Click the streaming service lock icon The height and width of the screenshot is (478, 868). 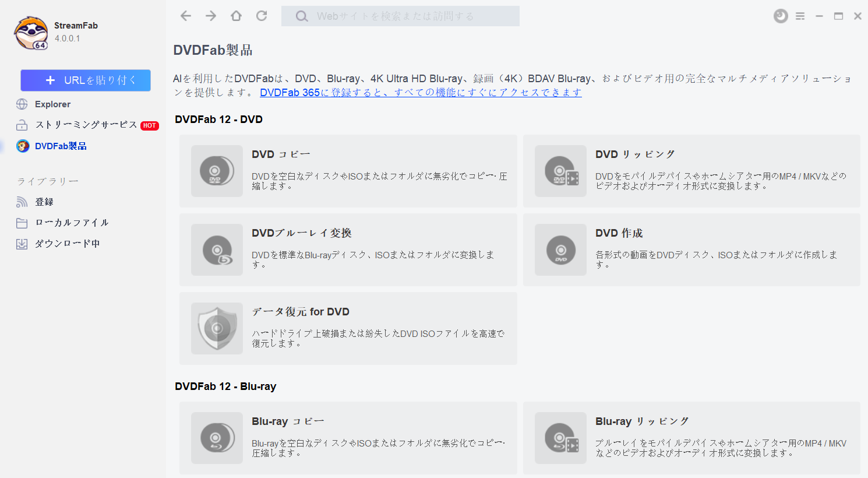(22, 125)
